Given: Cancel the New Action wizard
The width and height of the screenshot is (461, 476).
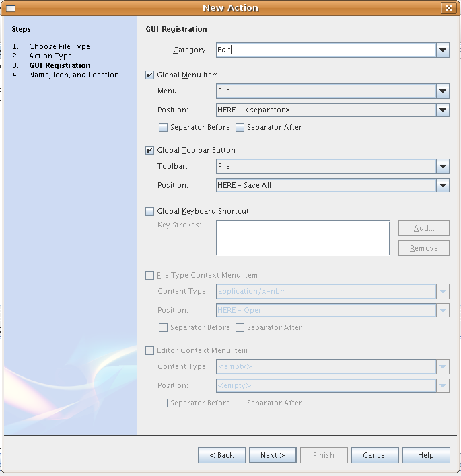Looking at the screenshot, I should (375, 455).
